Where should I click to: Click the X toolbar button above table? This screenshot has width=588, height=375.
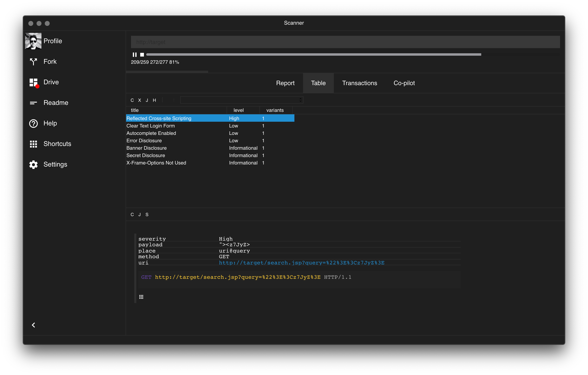click(x=139, y=100)
